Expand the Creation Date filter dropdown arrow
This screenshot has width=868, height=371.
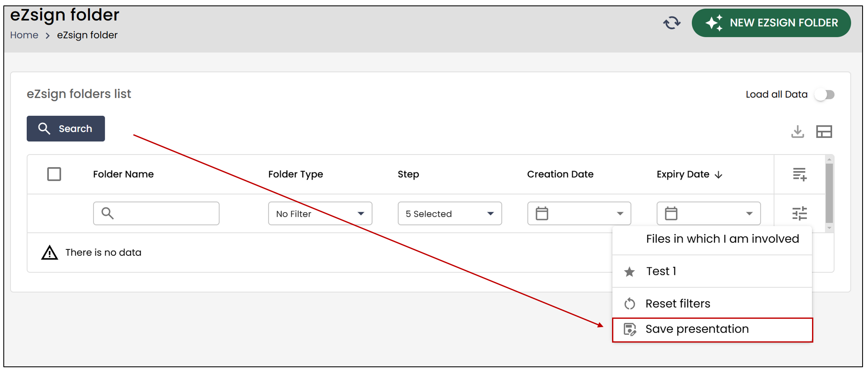[620, 213]
